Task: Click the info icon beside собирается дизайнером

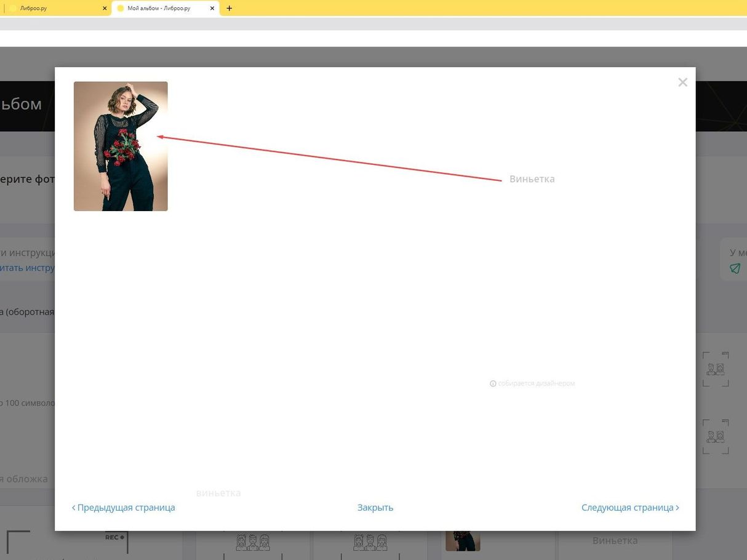Action: tap(493, 383)
